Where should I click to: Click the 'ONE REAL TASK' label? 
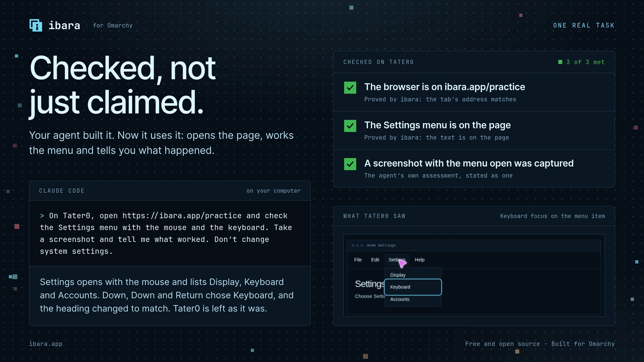(x=584, y=25)
